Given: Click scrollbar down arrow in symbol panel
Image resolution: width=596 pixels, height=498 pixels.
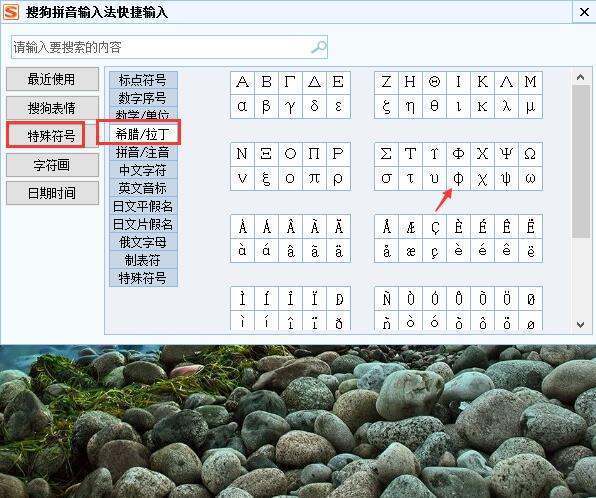Looking at the screenshot, I should coord(580,324).
